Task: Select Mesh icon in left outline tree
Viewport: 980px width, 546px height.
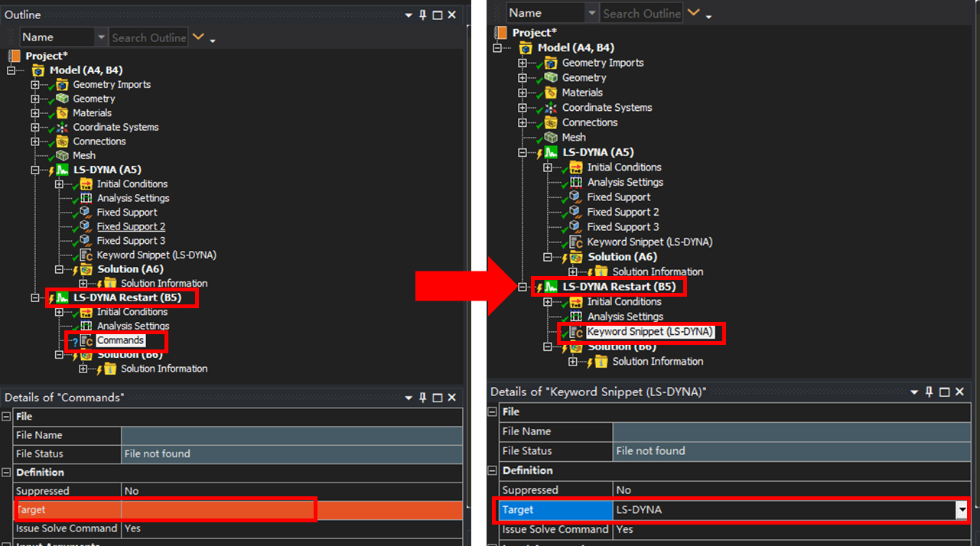Action: pos(62,155)
